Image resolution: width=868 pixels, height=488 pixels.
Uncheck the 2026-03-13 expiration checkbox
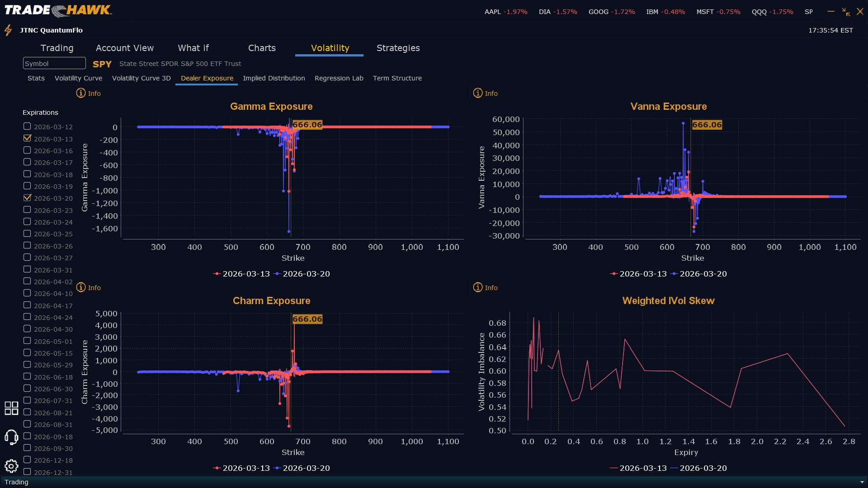tap(27, 138)
